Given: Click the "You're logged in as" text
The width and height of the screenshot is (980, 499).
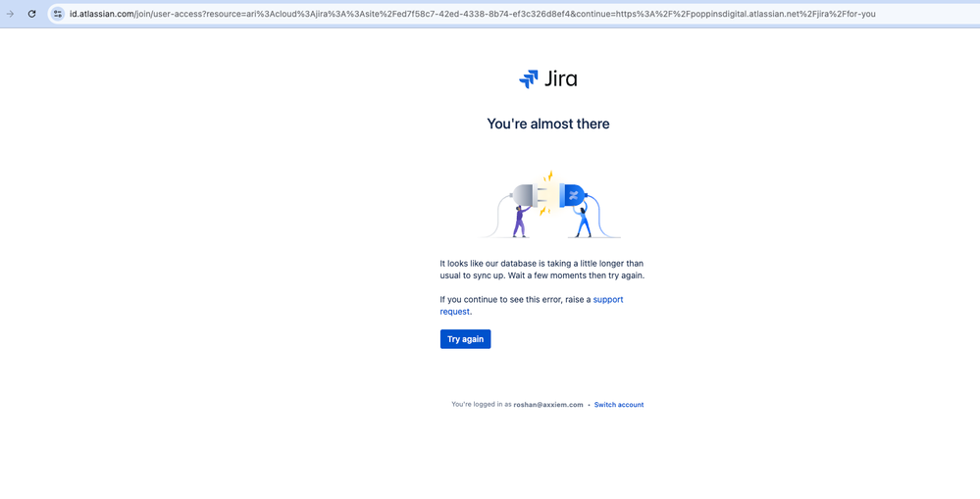Looking at the screenshot, I should 482,405.
